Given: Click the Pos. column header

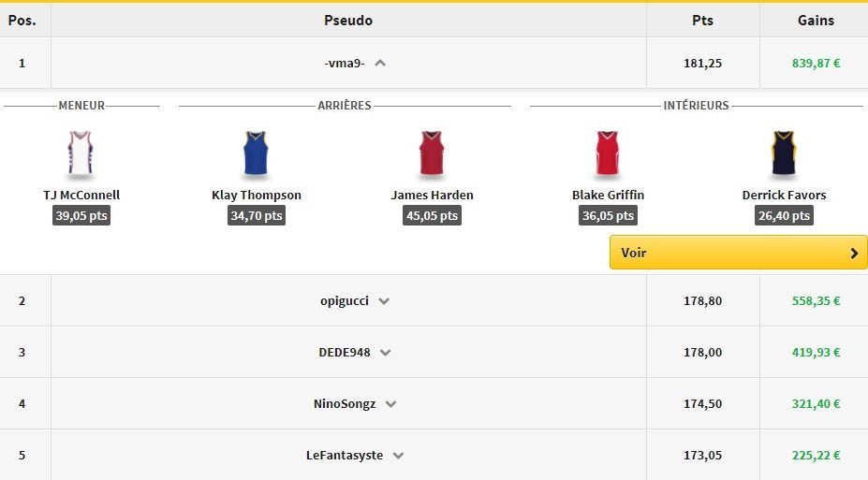Looking at the screenshot, I should click(x=22, y=20).
